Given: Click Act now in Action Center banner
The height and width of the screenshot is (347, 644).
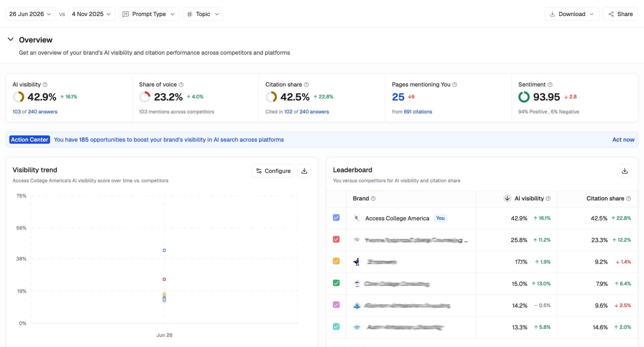Looking at the screenshot, I should tap(623, 140).
